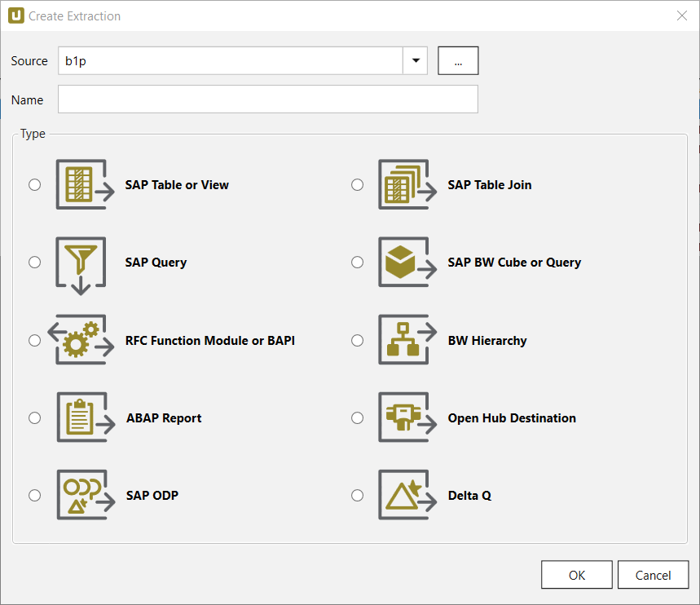Click the SAP Query funnel icon
The width and height of the screenshot is (700, 605).
coord(81,266)
